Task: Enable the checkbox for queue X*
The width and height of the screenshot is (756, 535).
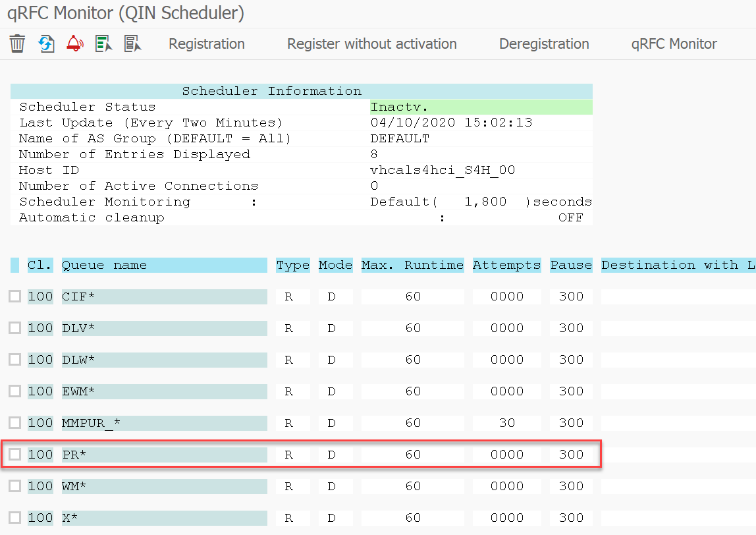Action: 15,518
